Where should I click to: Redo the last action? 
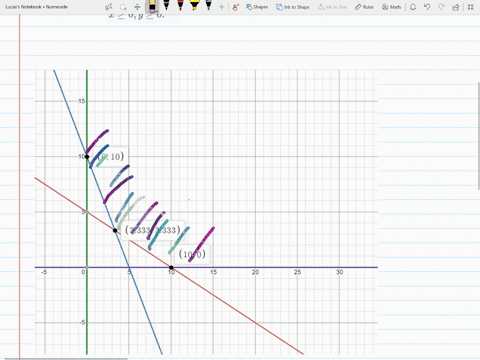tap(441, 7)
